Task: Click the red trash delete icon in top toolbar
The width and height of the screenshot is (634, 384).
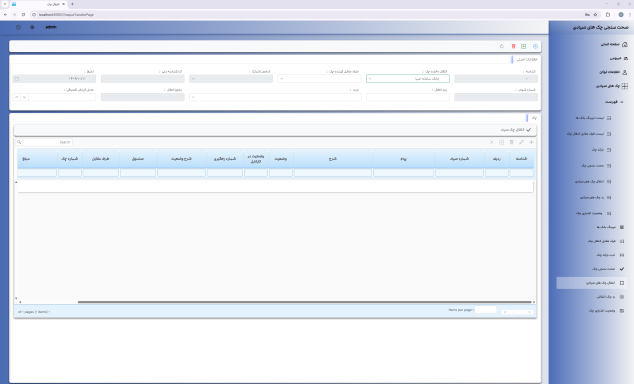Action: (514, 46)
